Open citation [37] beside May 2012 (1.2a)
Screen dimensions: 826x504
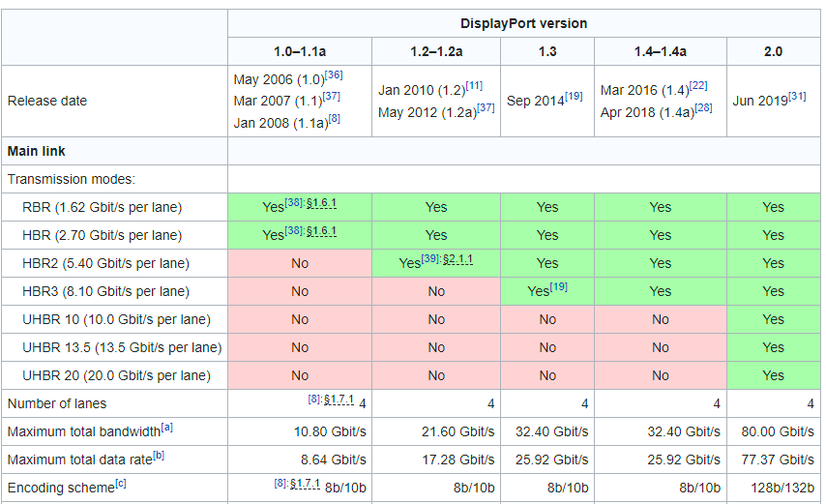coord(486,108)
